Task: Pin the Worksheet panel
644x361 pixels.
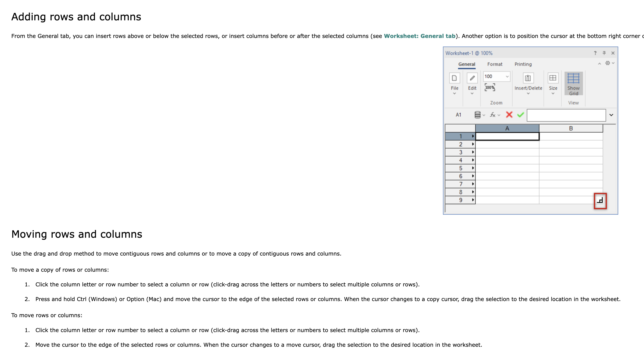Action: click(x=604, y=53)
